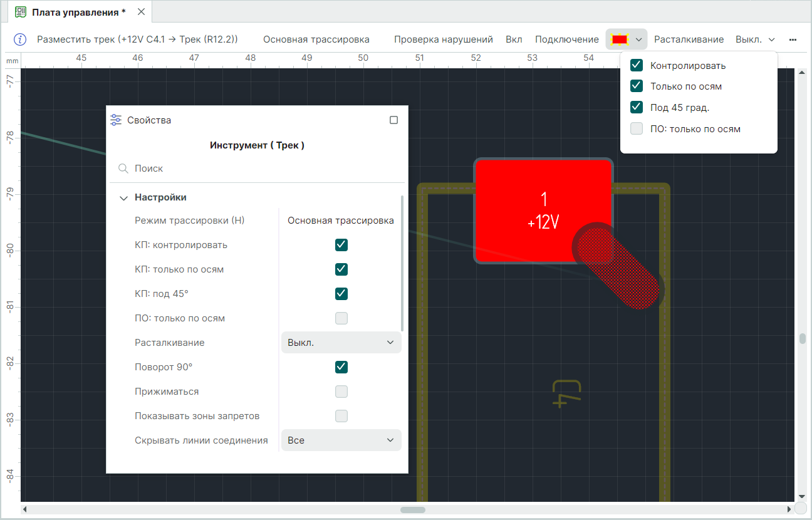This screenshot has height=520, width=812.
Task: Open the Расталкивание dropdown in properties
Action: click(341, 343)
